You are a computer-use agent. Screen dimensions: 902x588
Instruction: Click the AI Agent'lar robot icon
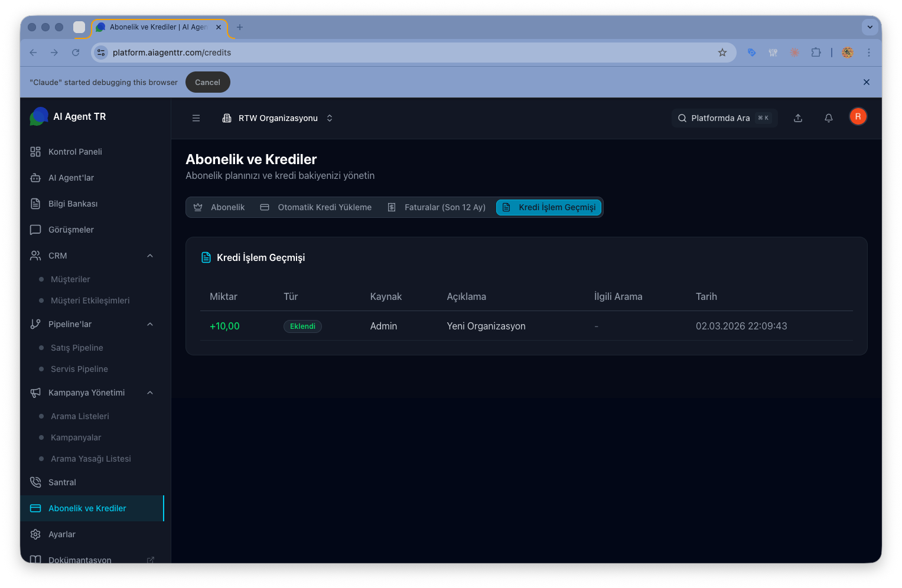click(35, 178)
